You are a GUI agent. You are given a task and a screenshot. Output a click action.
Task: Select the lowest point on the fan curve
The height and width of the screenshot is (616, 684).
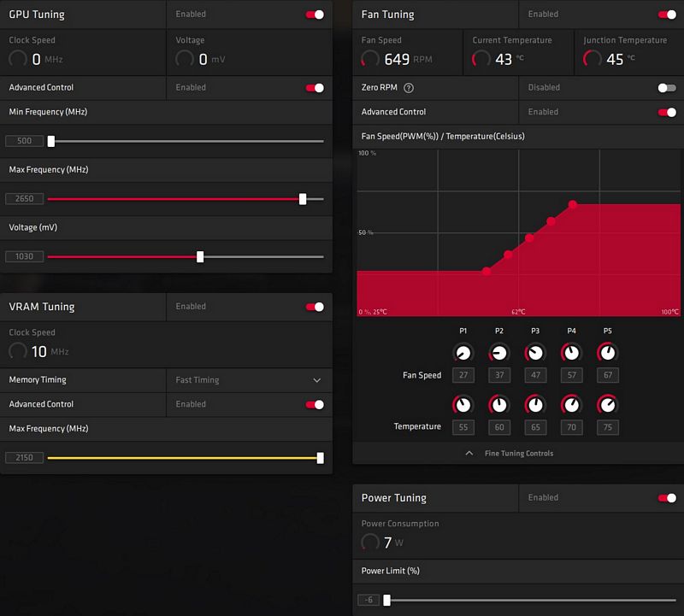tap(486, 271)
